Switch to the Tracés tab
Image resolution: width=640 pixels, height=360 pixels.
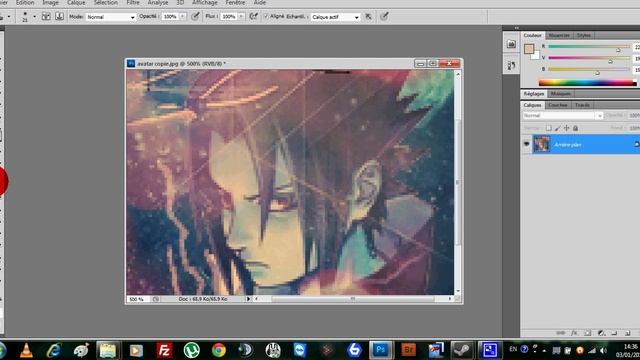pyautogui.click(x=582, y=105)
